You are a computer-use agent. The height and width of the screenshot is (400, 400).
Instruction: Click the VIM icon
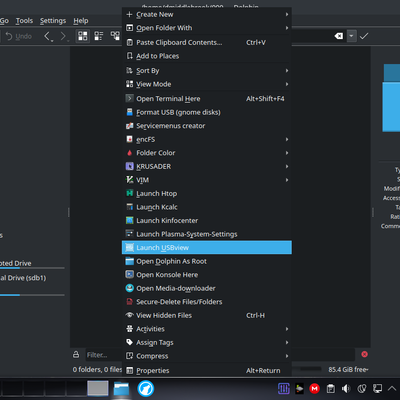(x=129, y=180)
